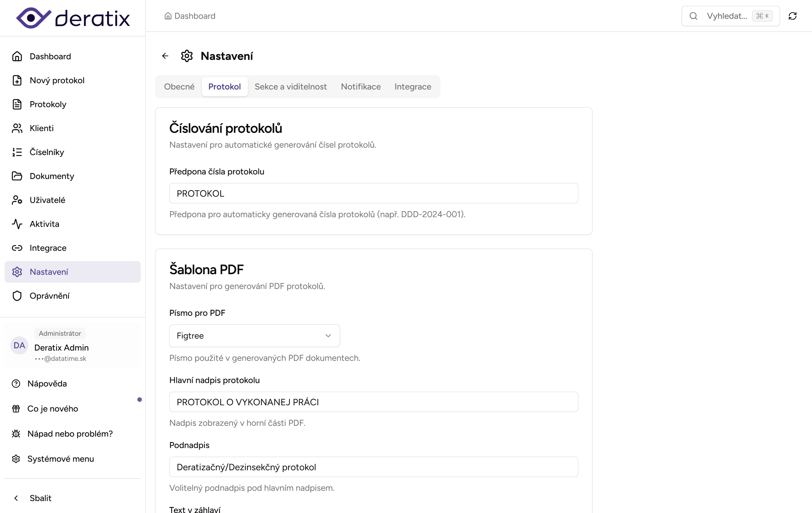Select the Protokoly sidebar icon
The image size is (812, 513).
(x=17, y=104)
